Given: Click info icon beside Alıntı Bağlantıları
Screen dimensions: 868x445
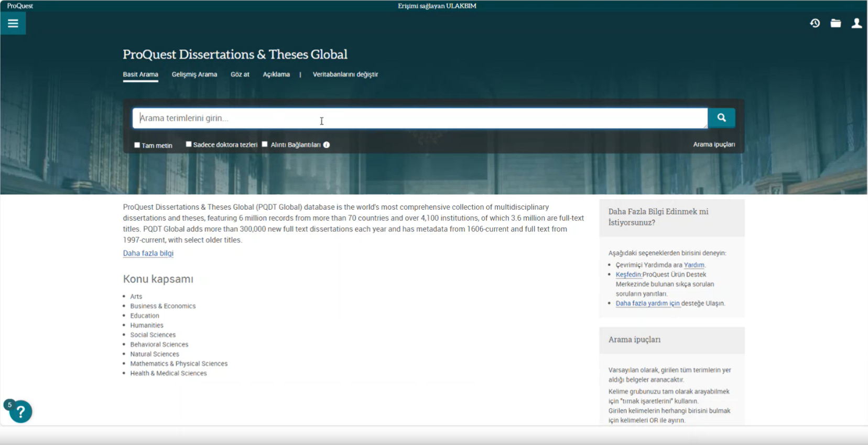Looking at the screenshot, I should pos(327,145).
